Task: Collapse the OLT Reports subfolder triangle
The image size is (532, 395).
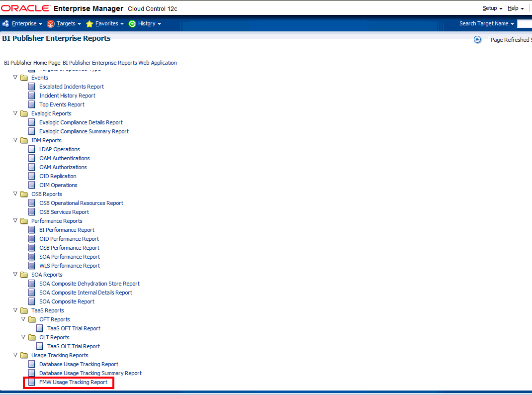Action: tap(23, 337)
